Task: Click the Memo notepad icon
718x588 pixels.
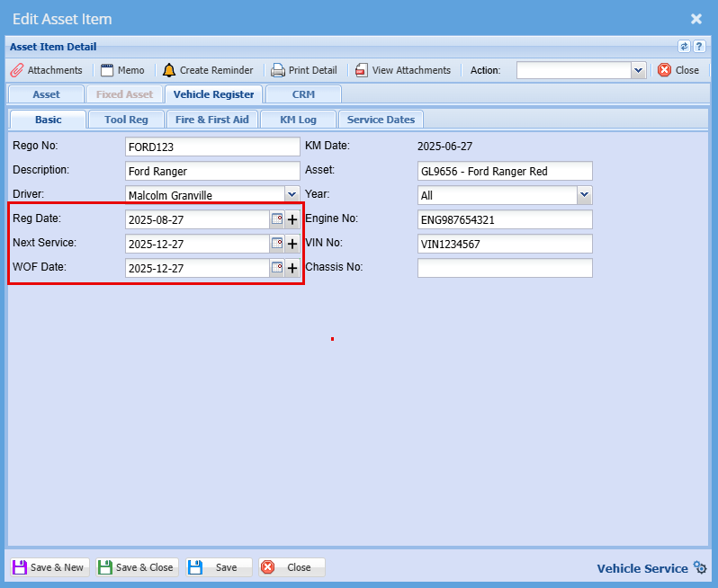Action: point(107,70)
